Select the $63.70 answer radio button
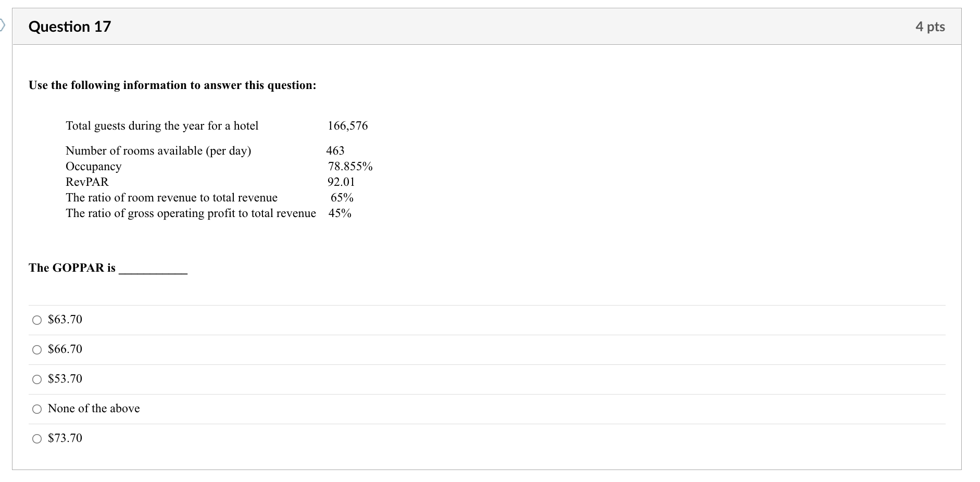Viewport: 980px width, 482px height. click(37, 320)
